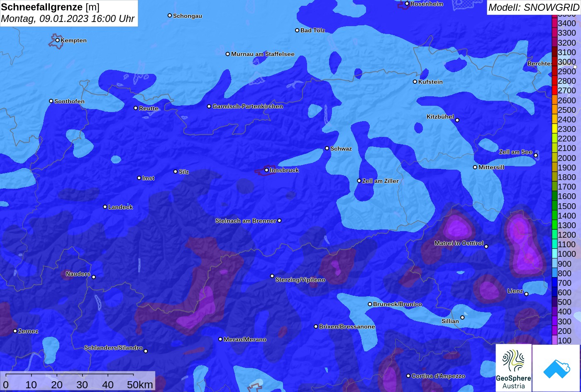Click the date Montag, 09.01.2023 16:00 Uhr

pyautogui.click(x=68, y=19)
